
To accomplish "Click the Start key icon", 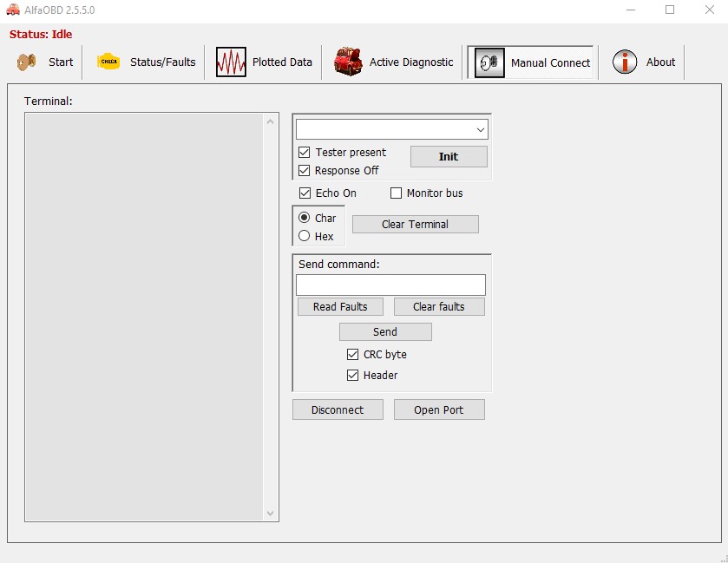I will (27, 62).
